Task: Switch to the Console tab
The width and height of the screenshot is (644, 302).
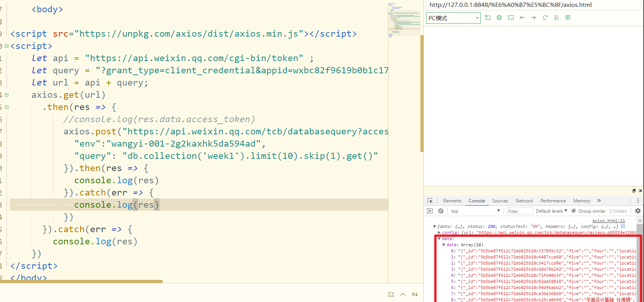Action: coord(477,200)
